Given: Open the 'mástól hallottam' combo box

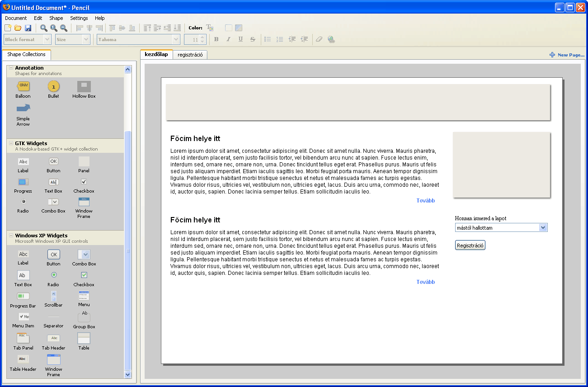Looking at the screenshot, I should tap(543, 228).
